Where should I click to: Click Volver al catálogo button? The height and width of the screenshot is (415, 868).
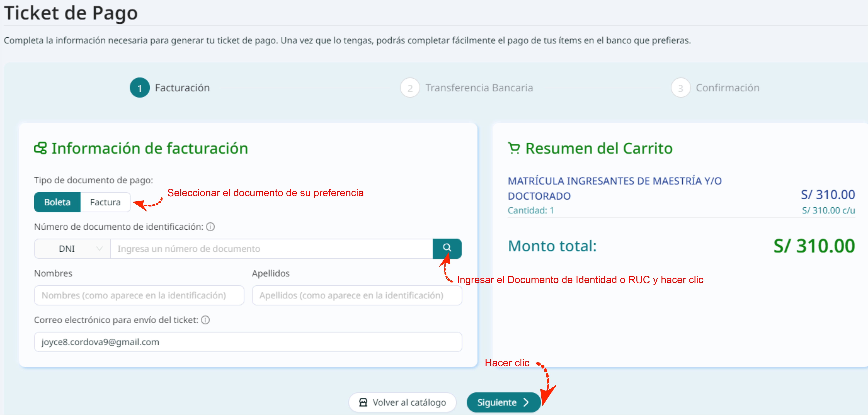(x=402, y=402)
